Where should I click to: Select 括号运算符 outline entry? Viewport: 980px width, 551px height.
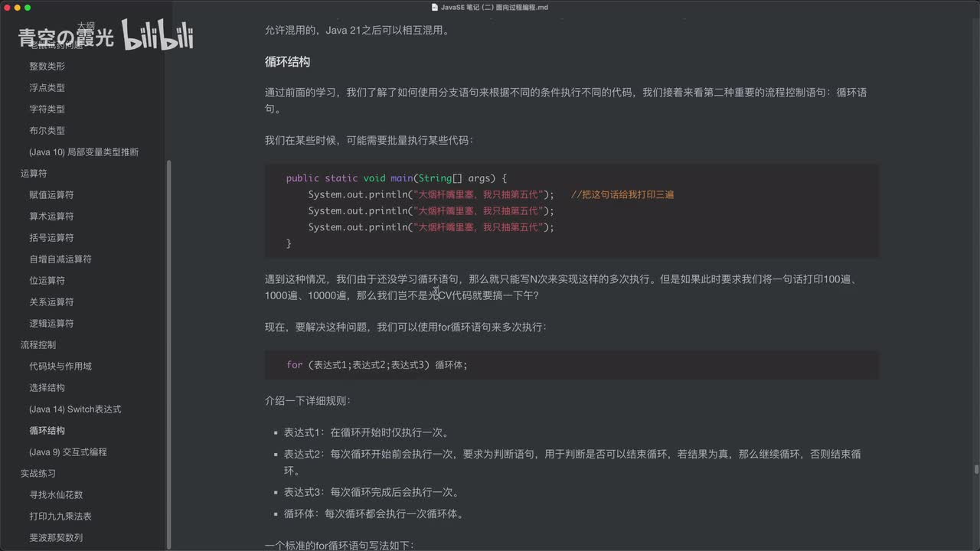(x=51, y=238)
